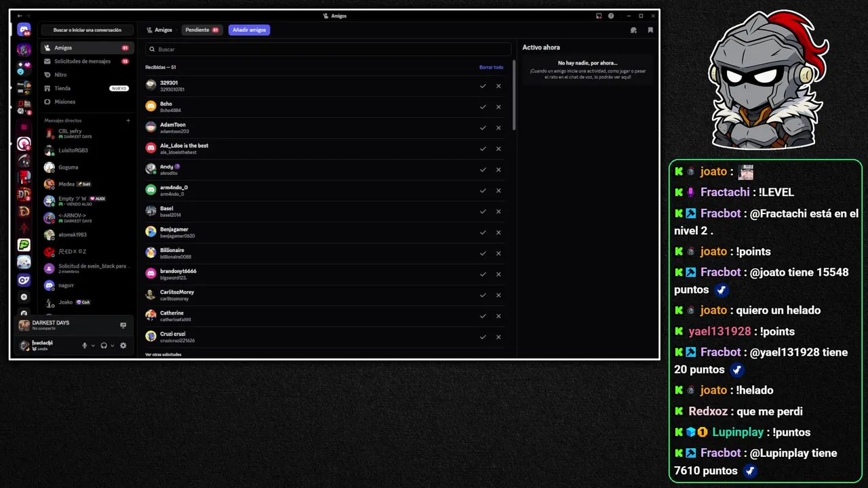This screenshot has height=488, width=868.
Task: Open Discord home direct messages icon
Action: coord(24,30)
